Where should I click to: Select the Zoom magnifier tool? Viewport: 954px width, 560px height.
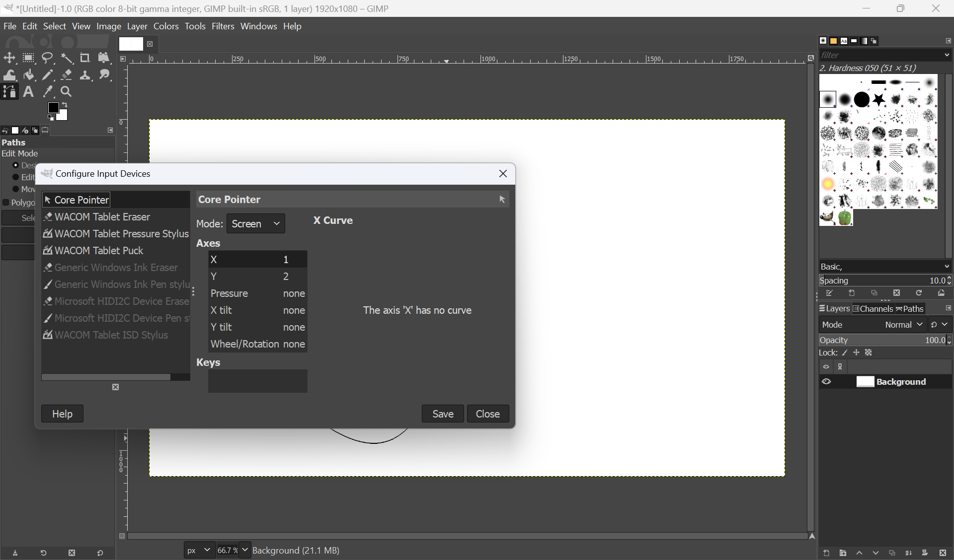tap(66, 92)
